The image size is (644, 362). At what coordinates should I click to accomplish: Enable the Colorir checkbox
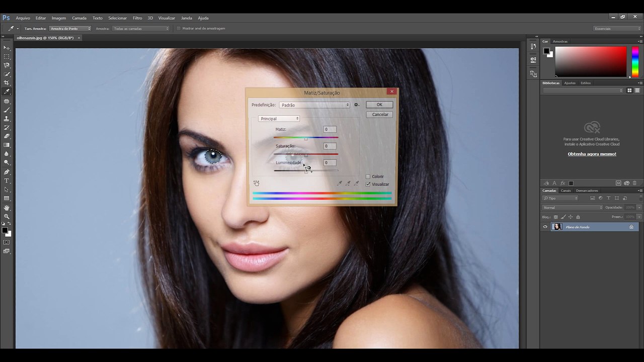pyautogui.click(x=368, y=176)
